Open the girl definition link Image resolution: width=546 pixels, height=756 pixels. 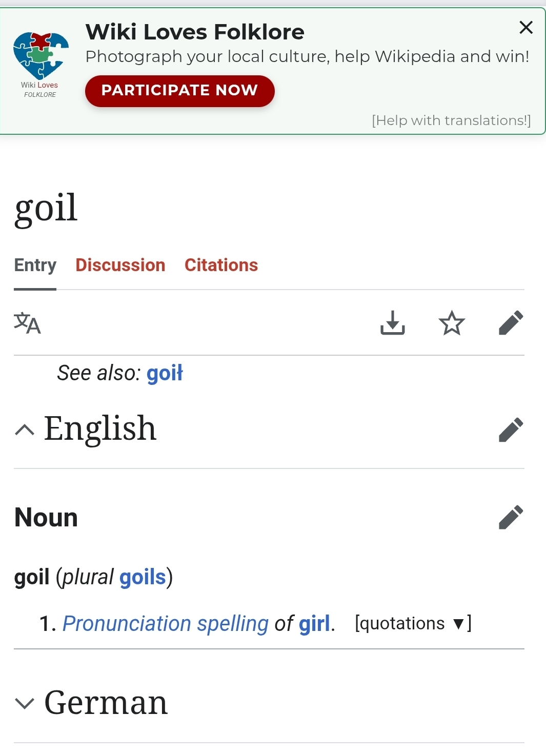[x=314, y=624]
